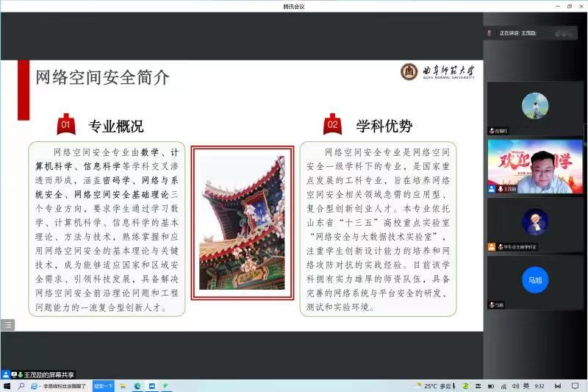
Task: Select the 王茂励 video tile
Action: click(x=535, y=166)
